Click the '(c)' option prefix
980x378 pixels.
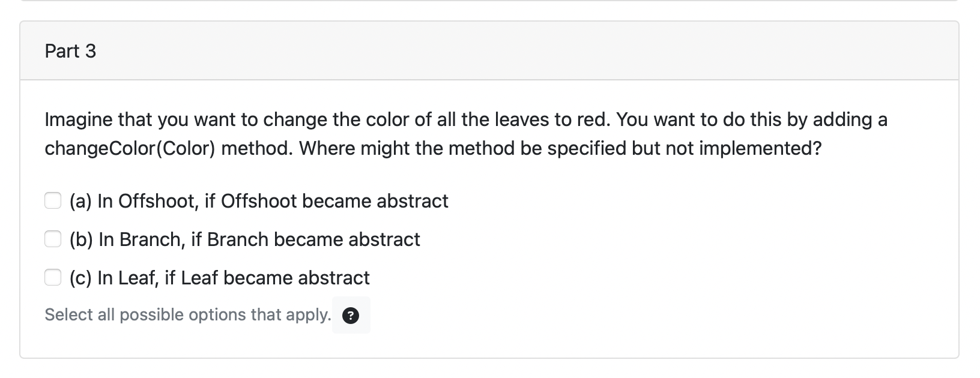(81, 278)
